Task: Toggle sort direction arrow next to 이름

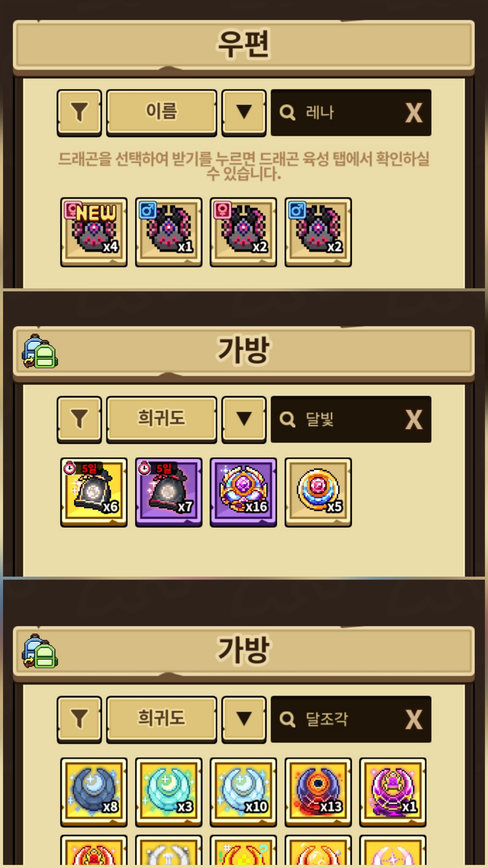Action: coord(244,113)
